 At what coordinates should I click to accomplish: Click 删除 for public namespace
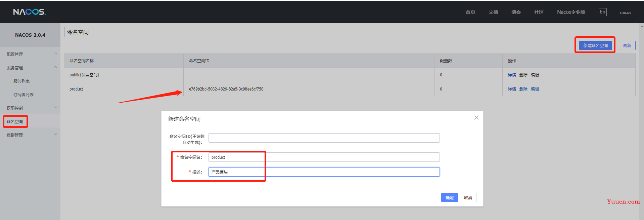(523, 75)
